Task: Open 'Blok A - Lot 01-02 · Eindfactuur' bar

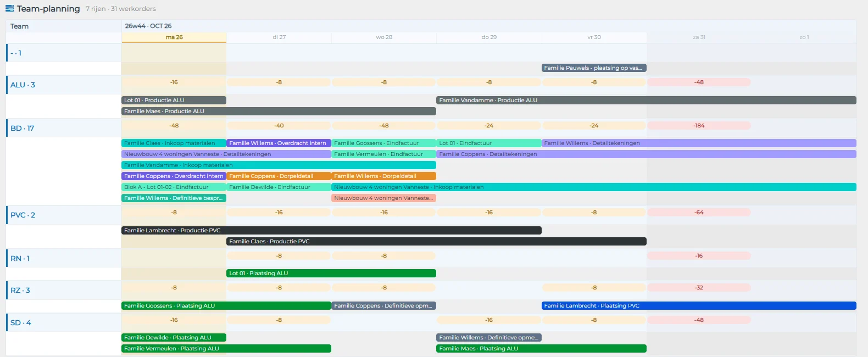Action: coord(174,187)
